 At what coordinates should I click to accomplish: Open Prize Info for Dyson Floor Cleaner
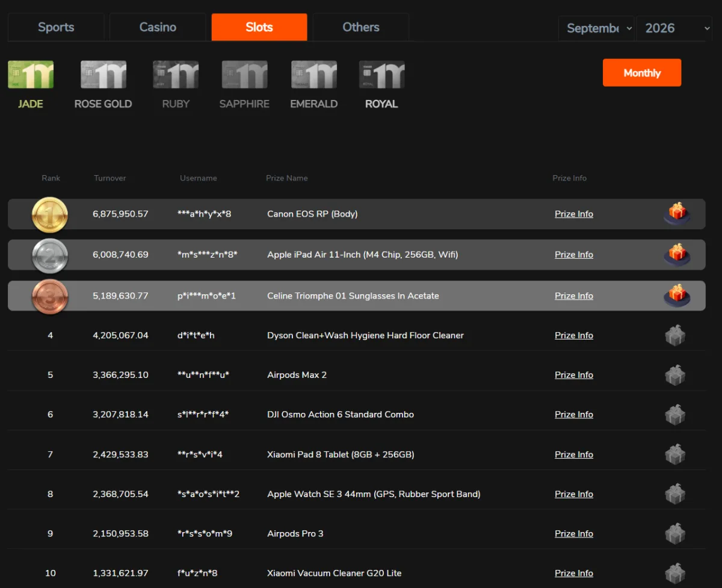click(x=574, y=335)
